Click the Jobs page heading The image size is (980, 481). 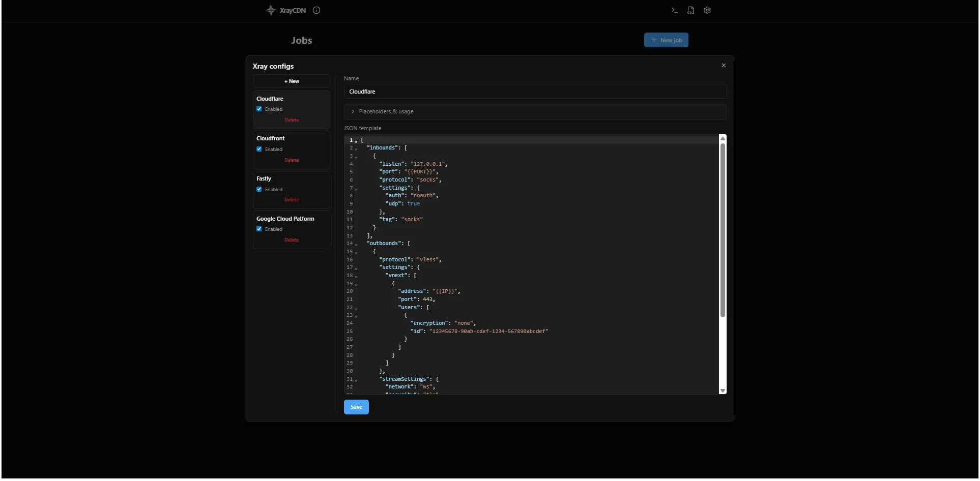pyautogui.click(x=301, y=41)
